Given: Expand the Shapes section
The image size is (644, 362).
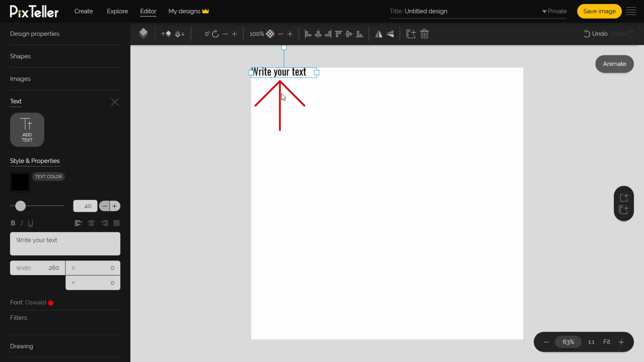Looking at the screenshot, I should [x=20, y=56].
